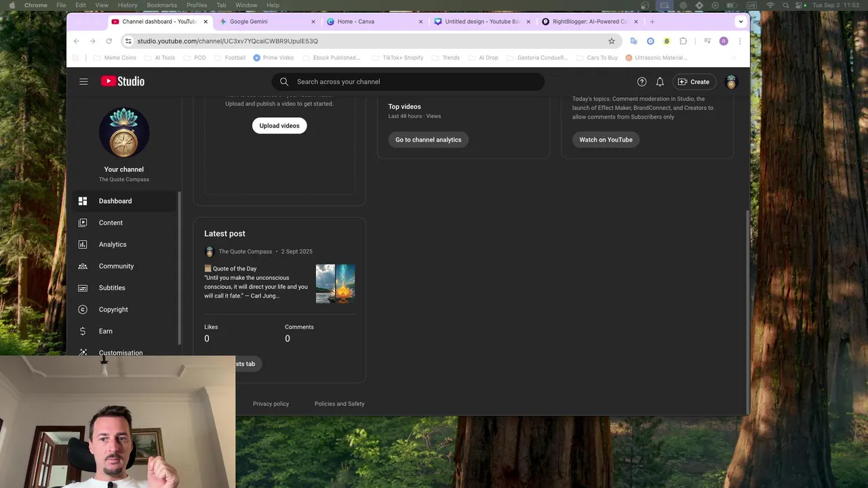The image size is (868, 488).
Task: Open the latest post image thumbnail
Action: 335,283
